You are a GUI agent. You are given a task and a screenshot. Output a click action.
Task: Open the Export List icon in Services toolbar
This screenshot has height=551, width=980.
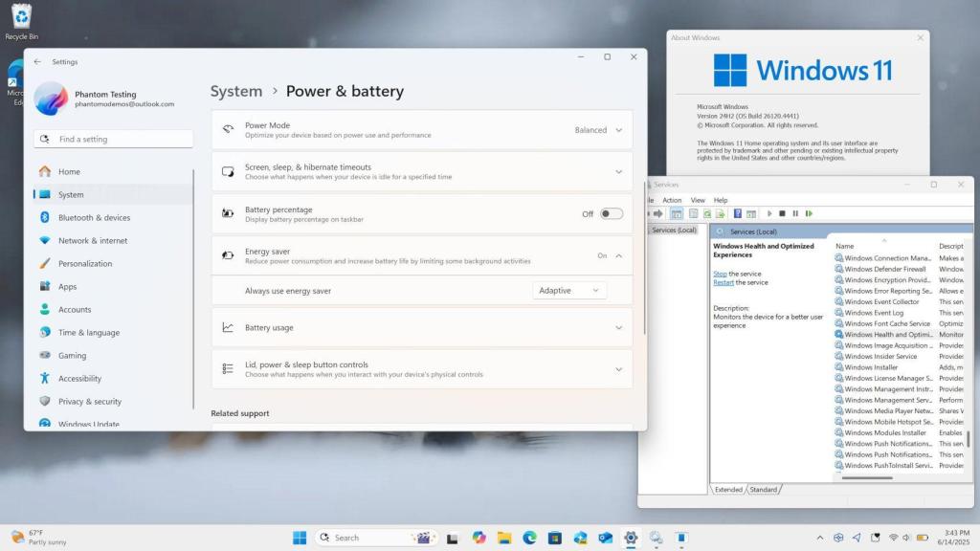click(720, 213)
